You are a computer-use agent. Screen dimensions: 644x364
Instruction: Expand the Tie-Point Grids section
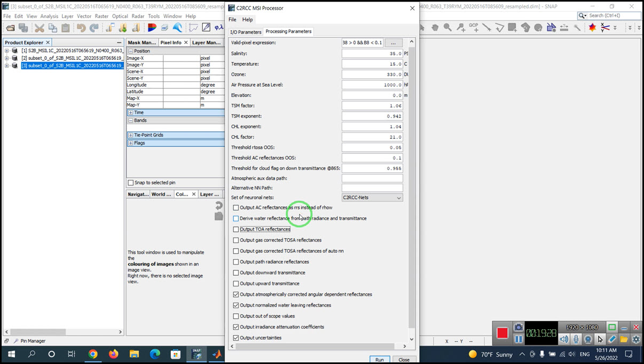tap(131, 135)
